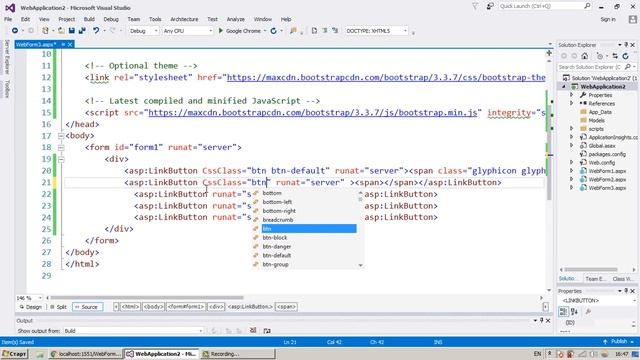Click the Open File folder icon
Viewport: 640px width, 360px height.
(61, 31)
